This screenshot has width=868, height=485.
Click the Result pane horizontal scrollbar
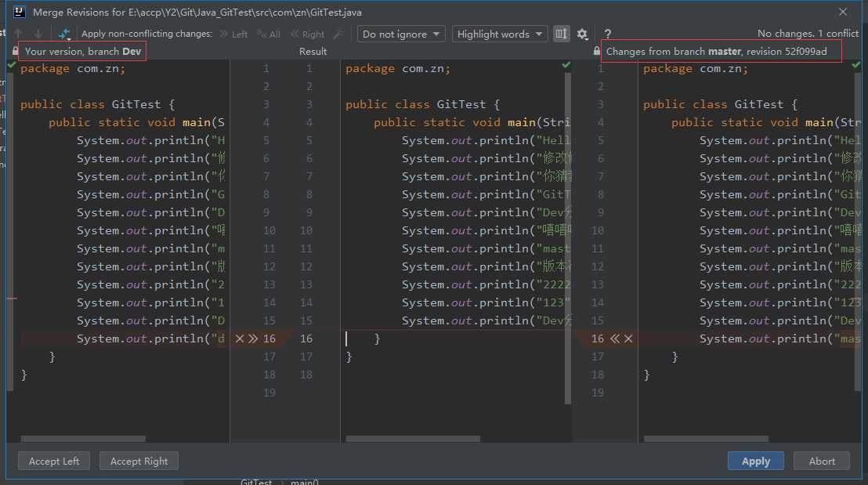coord(413,439)
